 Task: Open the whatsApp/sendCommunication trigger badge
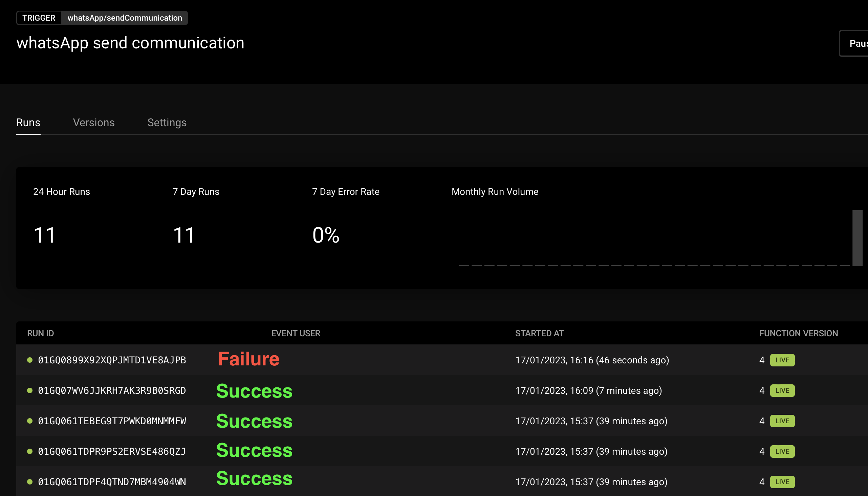[125, 18]
